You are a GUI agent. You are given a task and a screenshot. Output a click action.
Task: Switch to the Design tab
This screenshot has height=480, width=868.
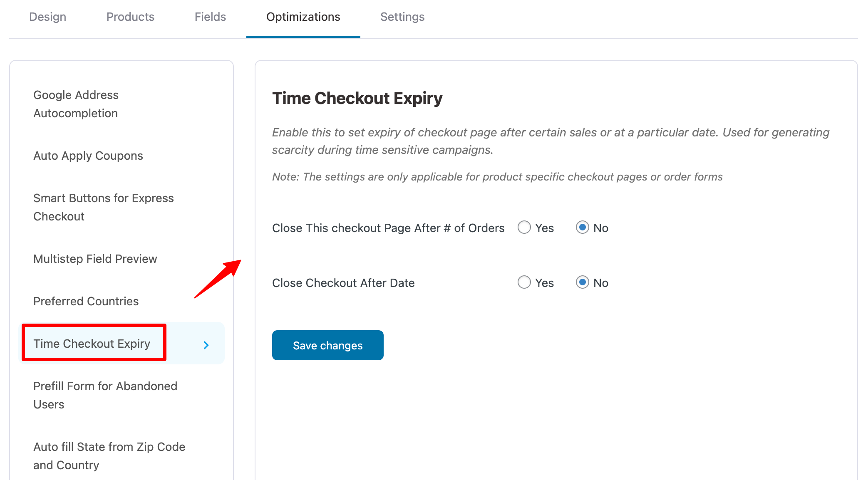pyautogui.click(x=47, y=17)
